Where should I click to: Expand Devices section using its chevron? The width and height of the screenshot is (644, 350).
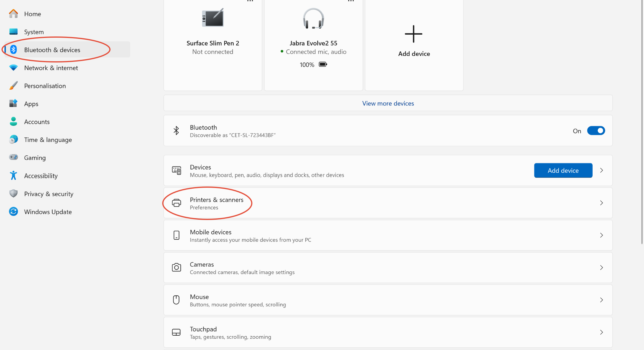602,170
